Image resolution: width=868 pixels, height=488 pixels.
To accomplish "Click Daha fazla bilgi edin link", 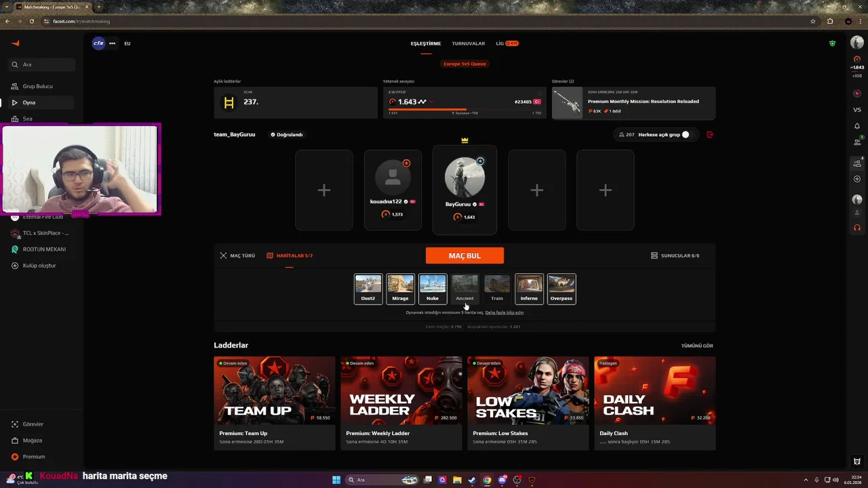I will pos(505,312).
